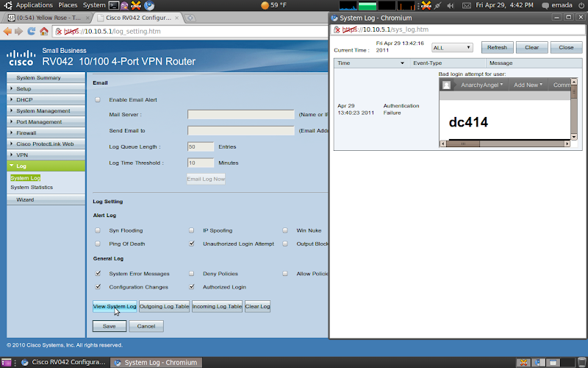Expand the DHCP sidebar section
This screenshot has height=368, width=588.
pyautogui.click(x=46, y=100)
